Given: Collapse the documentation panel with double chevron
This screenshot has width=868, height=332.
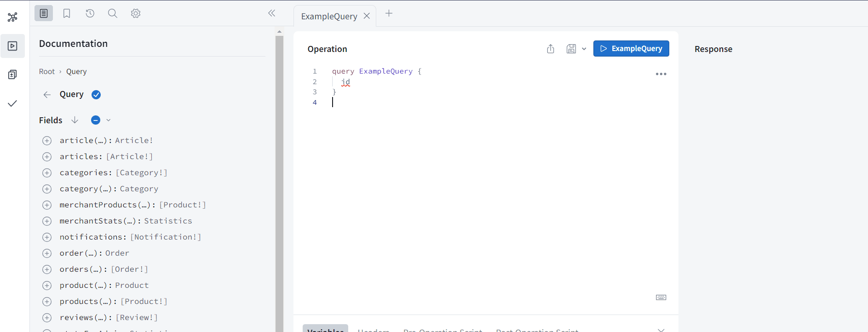Looking at the screenshot, I should [x=272, y=13].
